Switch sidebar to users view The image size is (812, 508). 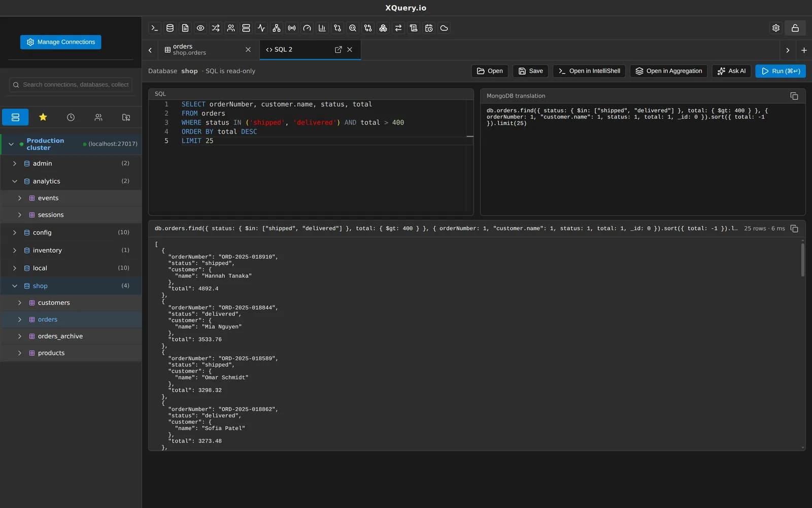[x=98, y=117]
